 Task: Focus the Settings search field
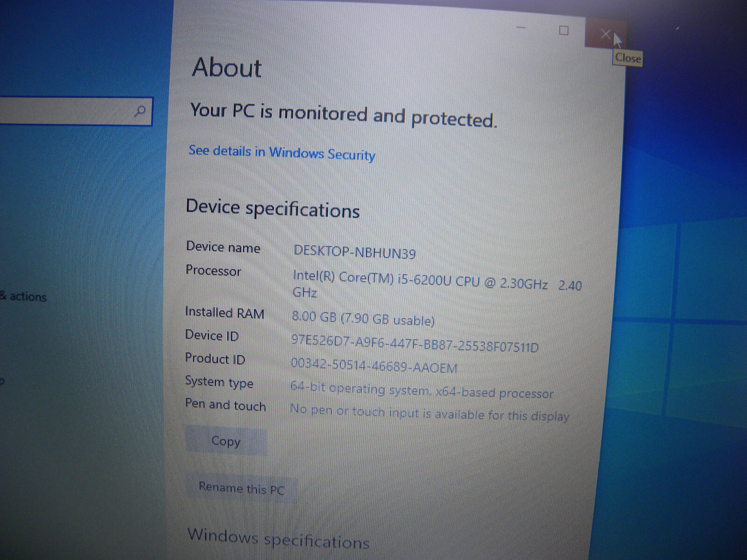pos(76,111)
